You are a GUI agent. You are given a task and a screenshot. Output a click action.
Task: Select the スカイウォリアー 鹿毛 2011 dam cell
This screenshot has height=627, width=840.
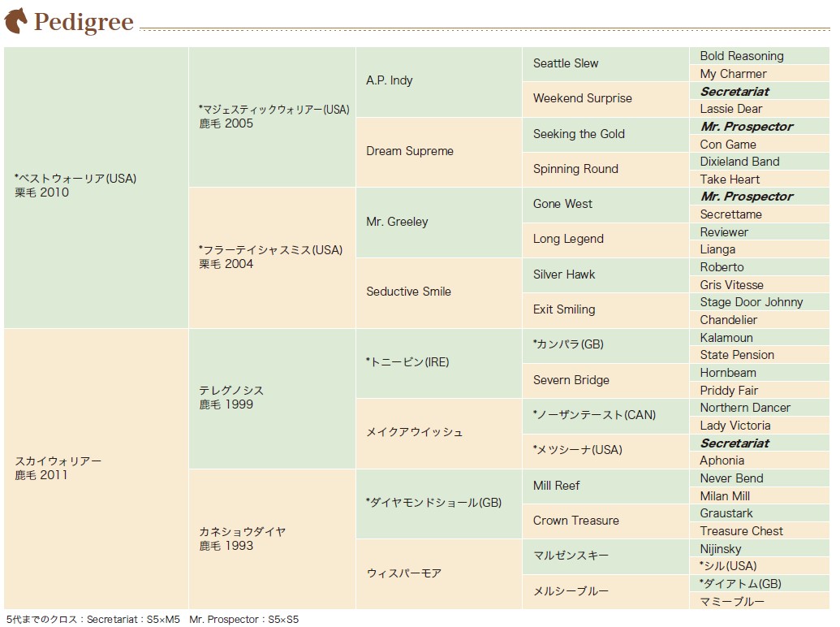[96, 469]
